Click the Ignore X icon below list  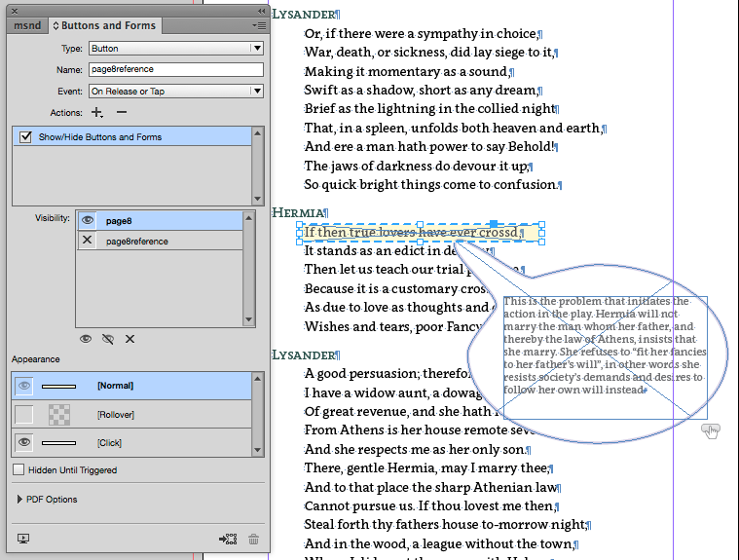130,339
